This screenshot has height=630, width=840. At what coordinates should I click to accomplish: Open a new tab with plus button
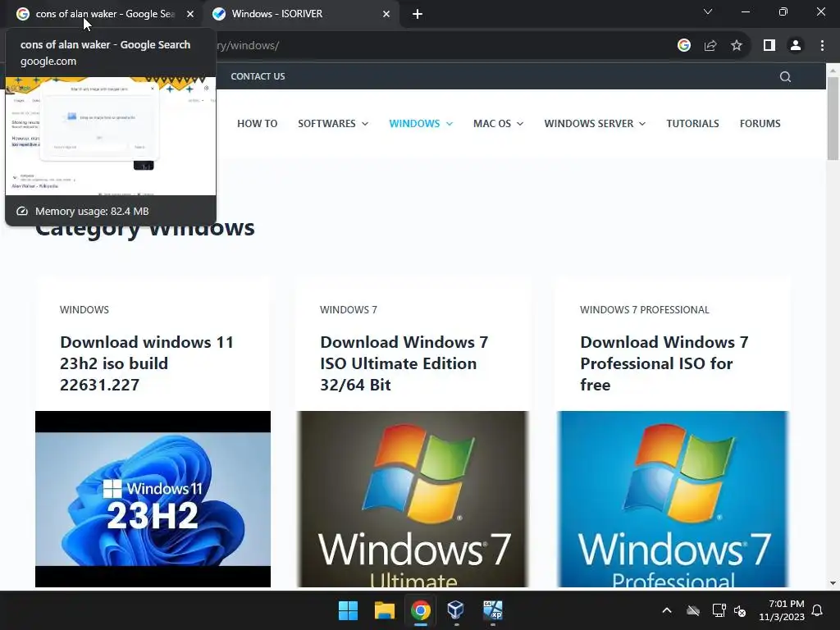(418, 15)
